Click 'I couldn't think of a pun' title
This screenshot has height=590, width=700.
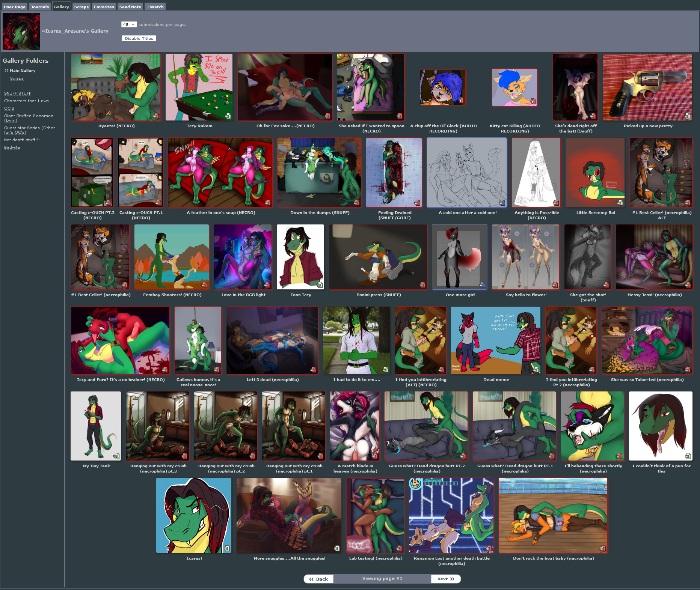(x=661, y=468)
